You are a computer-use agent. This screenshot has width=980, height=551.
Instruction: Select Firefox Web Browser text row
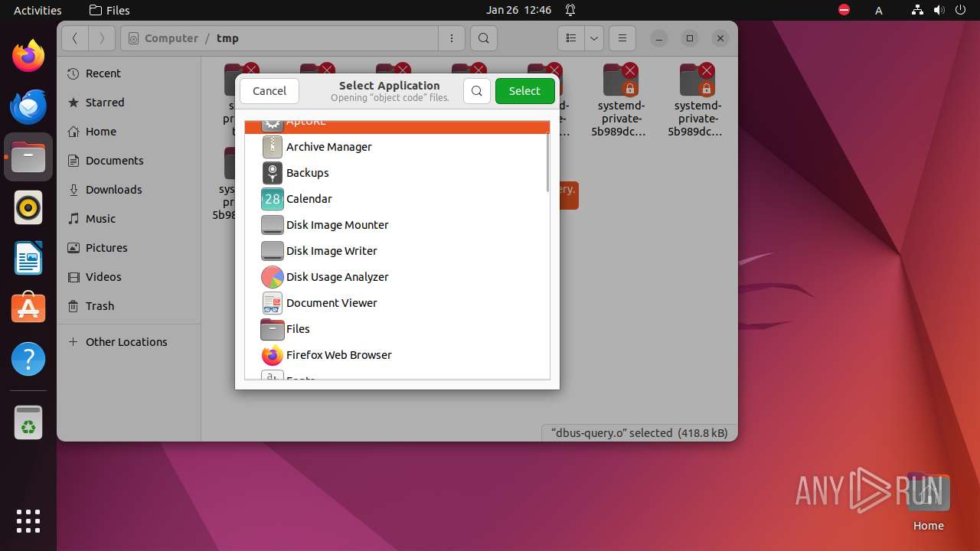pos(339,355)
